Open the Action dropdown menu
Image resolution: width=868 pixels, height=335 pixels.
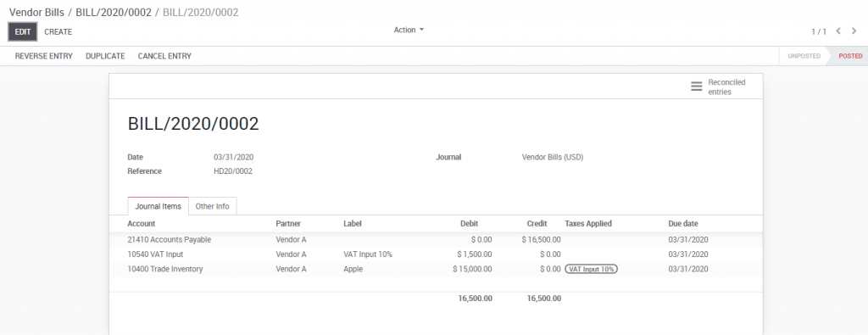(x=409, y=30)
